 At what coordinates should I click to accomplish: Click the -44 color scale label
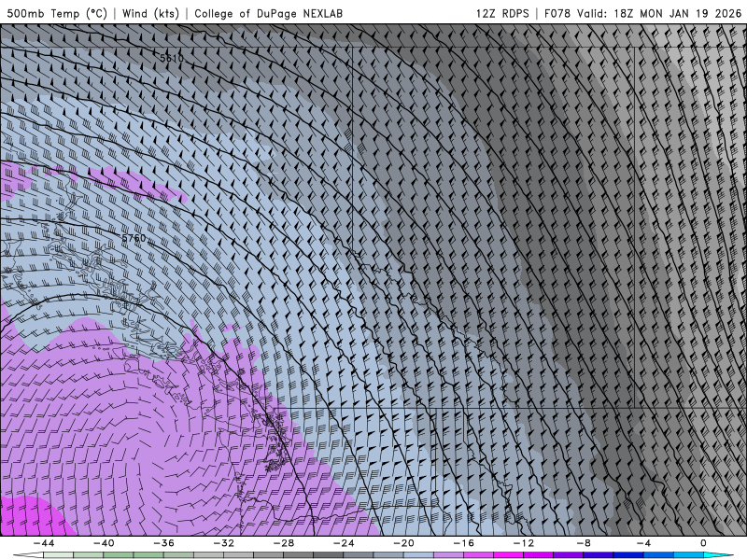pyautogui.click(x=44, y=543)
